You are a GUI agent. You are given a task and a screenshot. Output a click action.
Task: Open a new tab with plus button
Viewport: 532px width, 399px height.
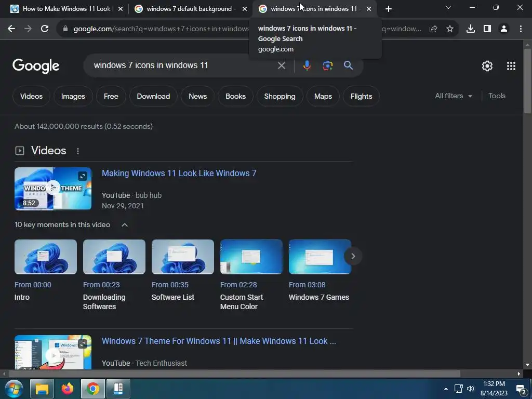(x=389, y=9)
